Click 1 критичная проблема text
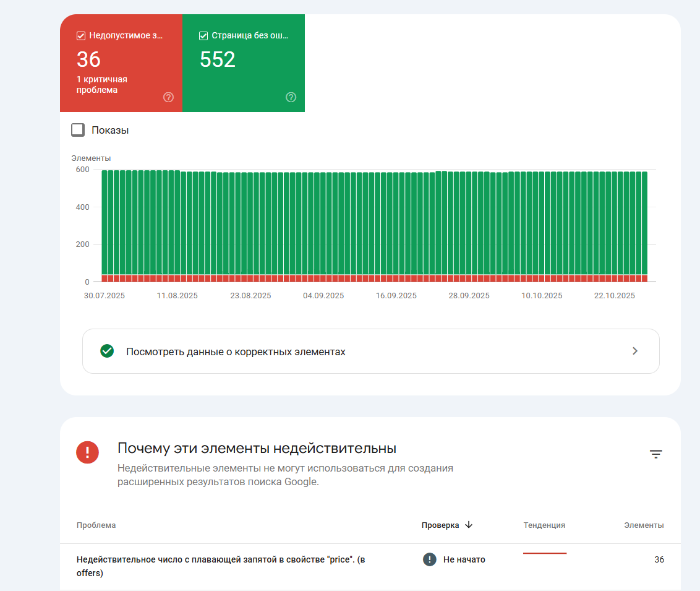Image resolution: width=700 pixels, height=591 pixels. pyautogui.click(x=102, y=84)
